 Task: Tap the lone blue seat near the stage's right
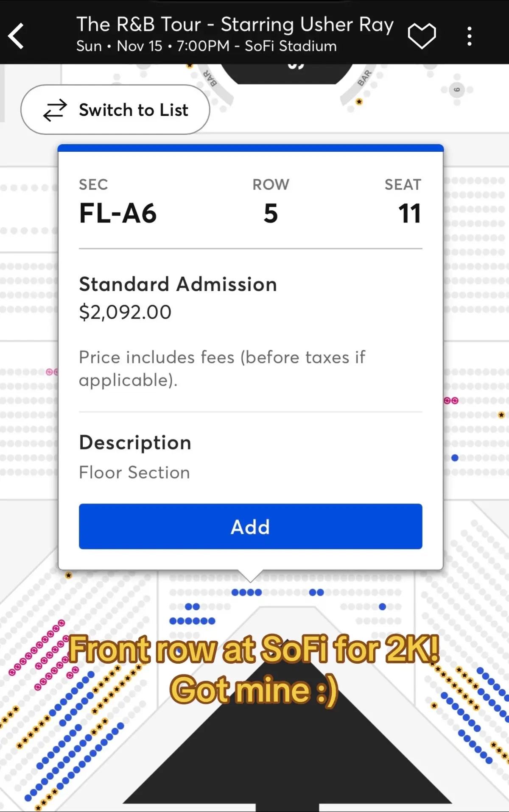point(382,606)
